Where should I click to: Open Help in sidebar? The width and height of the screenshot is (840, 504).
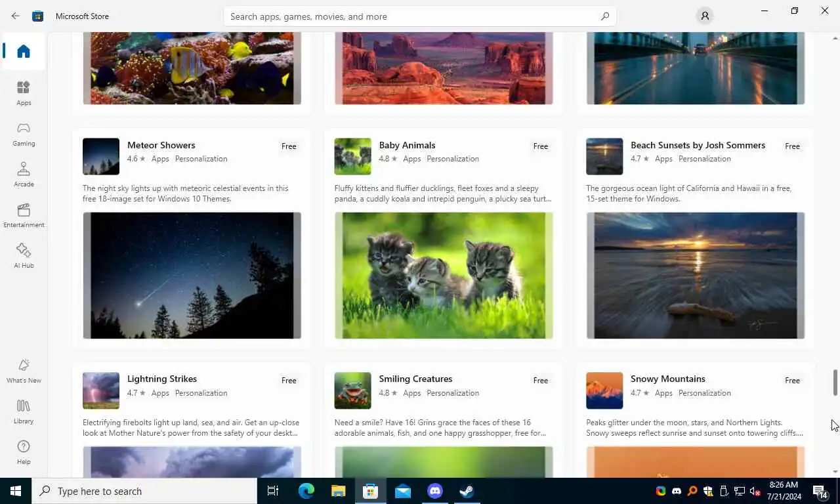[24, 452]
